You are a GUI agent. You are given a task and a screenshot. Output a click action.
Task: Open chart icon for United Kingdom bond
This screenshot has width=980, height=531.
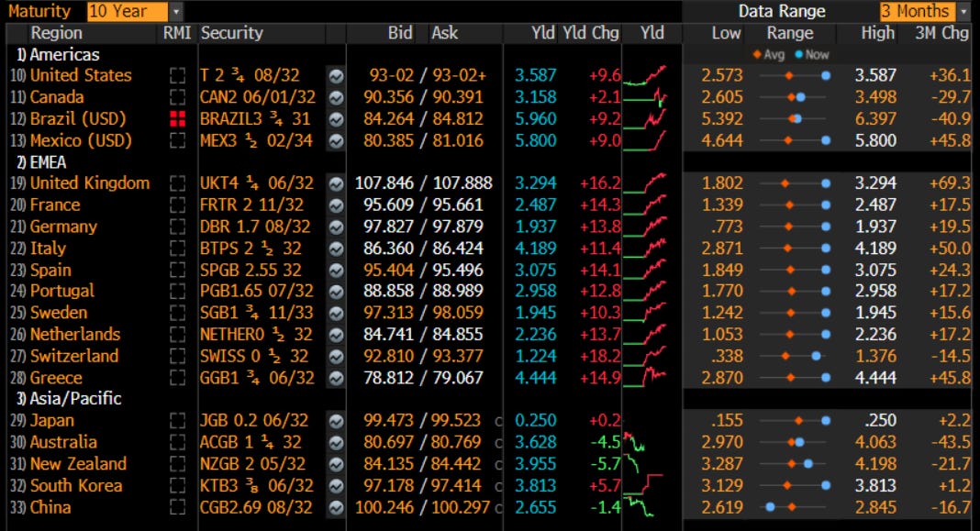(336, 183)
